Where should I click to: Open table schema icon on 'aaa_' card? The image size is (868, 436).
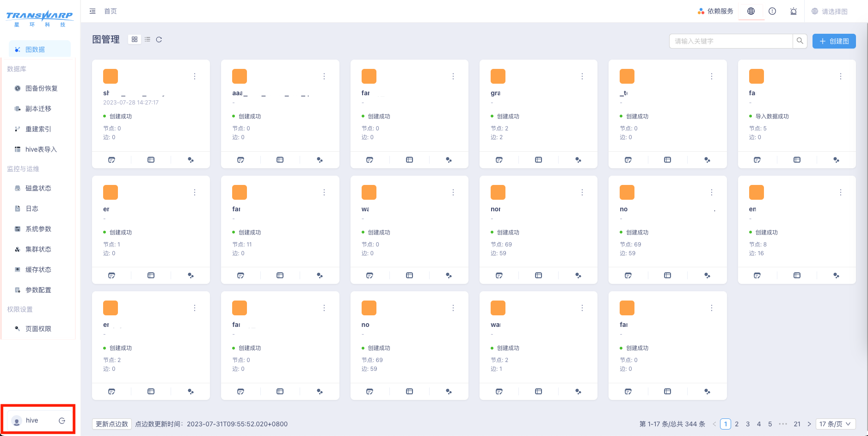pyautogui.click(x=280, y=160)
